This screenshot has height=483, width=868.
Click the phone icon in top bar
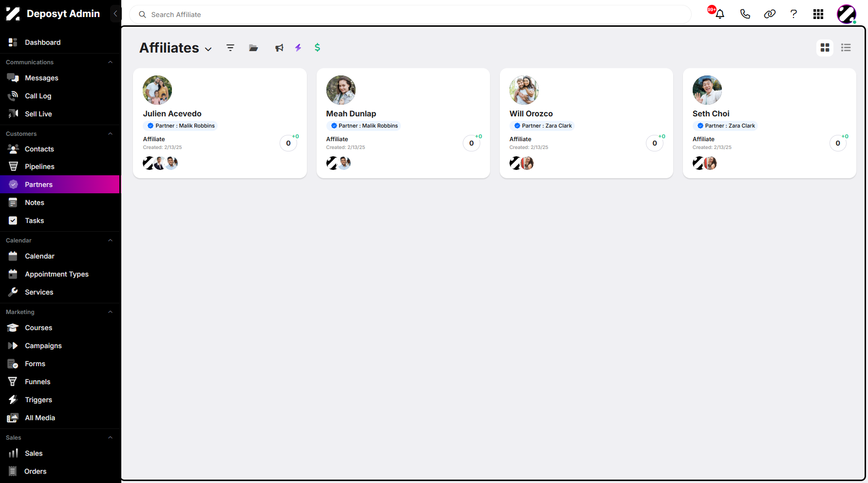(745, 14)
